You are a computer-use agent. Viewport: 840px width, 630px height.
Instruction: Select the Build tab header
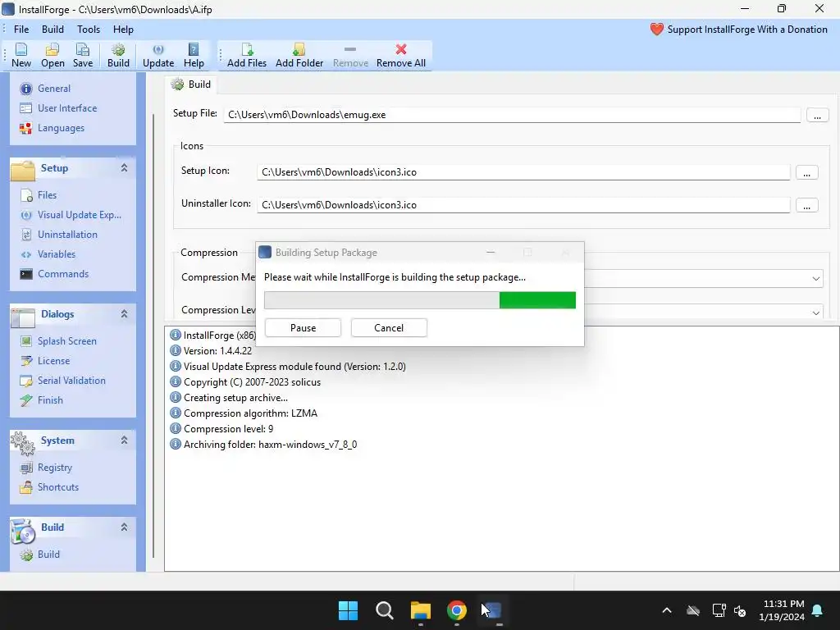(191, 84)
